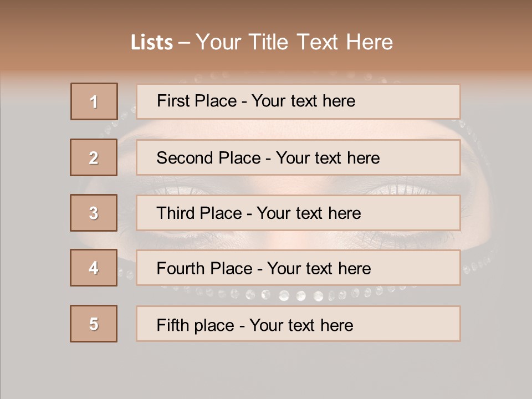Viewport: 532px width, 399px height.
Task: Click 'Your Title Text Here' in the title
Action: [294, 43]
